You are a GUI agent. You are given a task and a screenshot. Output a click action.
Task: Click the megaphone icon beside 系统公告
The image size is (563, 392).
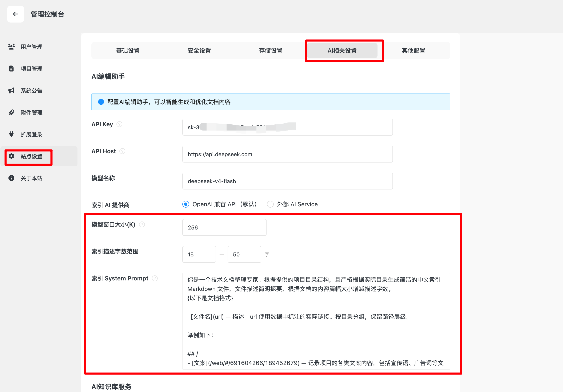[x=11, y=91]
